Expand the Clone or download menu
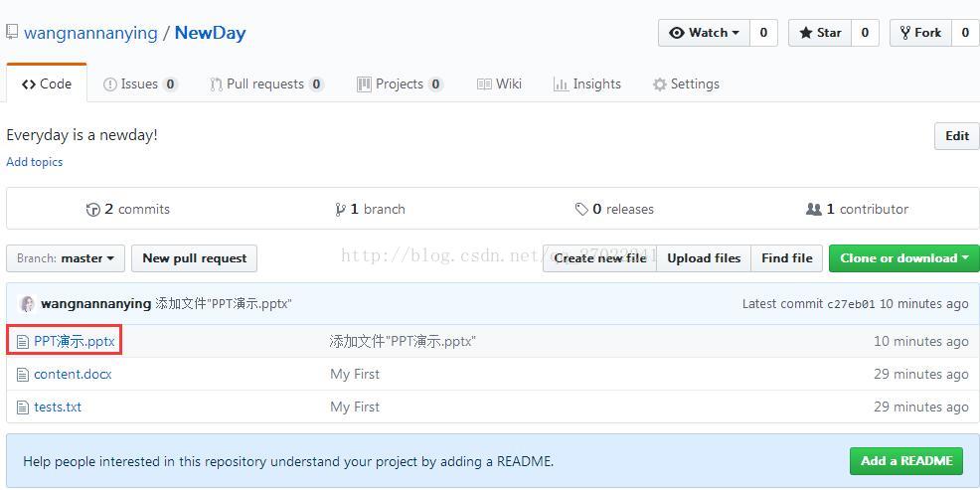 (903, 258)
